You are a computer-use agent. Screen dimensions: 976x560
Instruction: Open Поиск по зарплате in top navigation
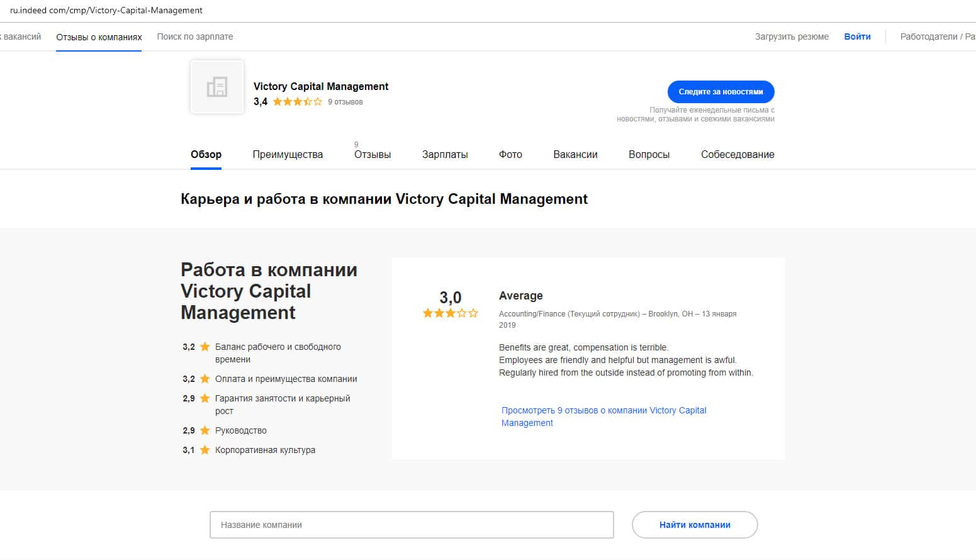[195, 36]
